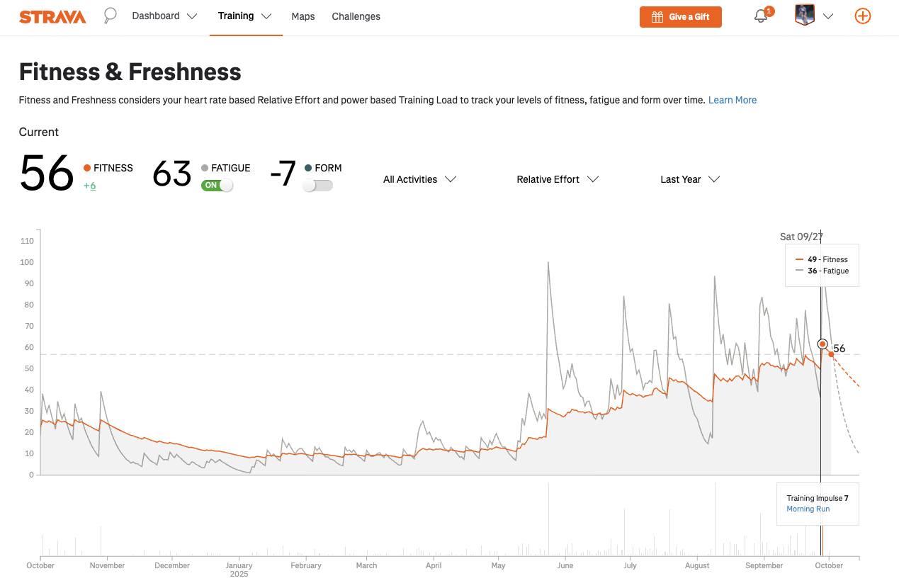The width and height of the screenshot is (899, 588).
Task: Click the Strava logo
Action: (52, 17)
